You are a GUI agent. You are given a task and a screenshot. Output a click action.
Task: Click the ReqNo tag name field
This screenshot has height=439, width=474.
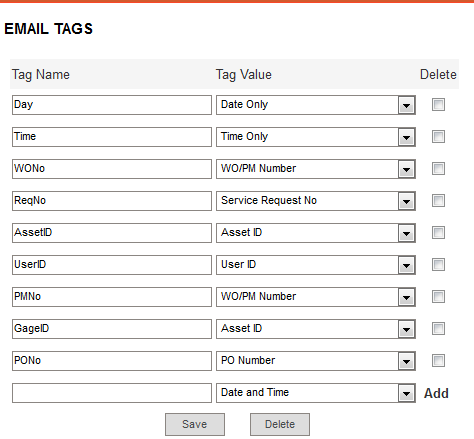[x=112, y=201]
